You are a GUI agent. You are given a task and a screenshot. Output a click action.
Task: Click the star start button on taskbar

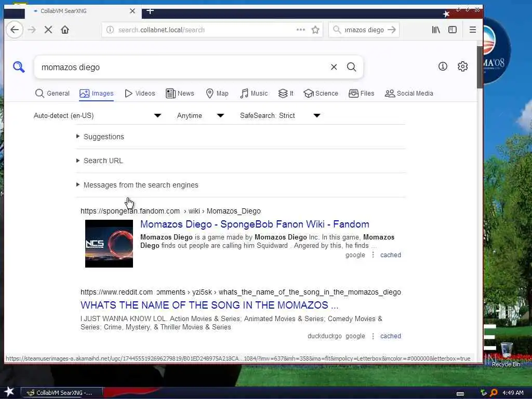coord(9,392)
